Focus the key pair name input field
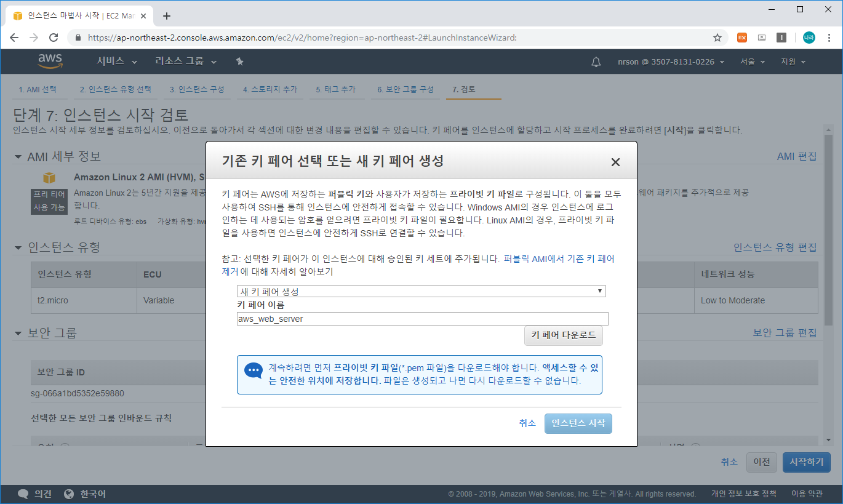Image resolution: width=843 pixels, height=504 pixels. pos(423,319)
